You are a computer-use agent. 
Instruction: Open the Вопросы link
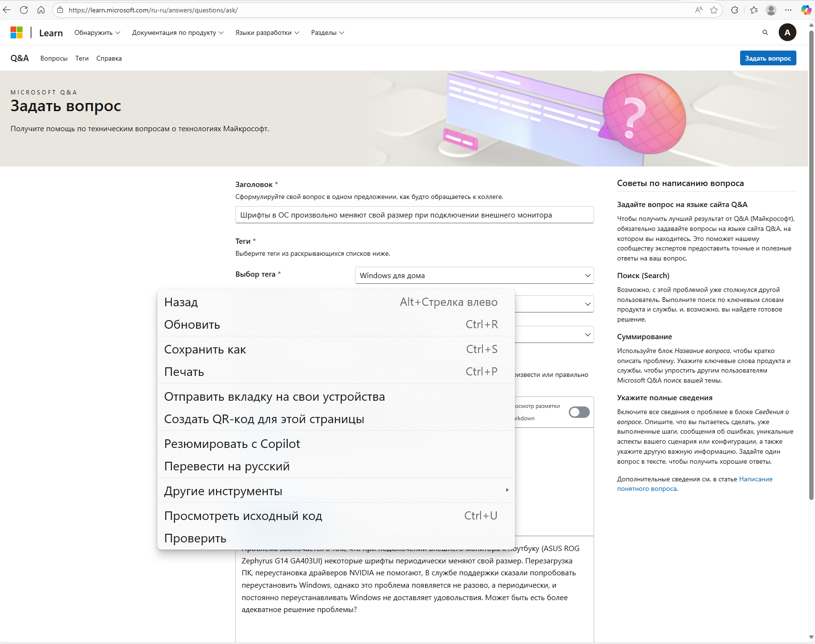54,58
